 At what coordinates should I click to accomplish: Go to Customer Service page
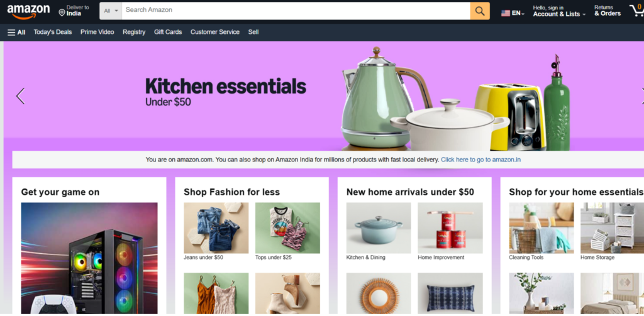tap(215, 32)
